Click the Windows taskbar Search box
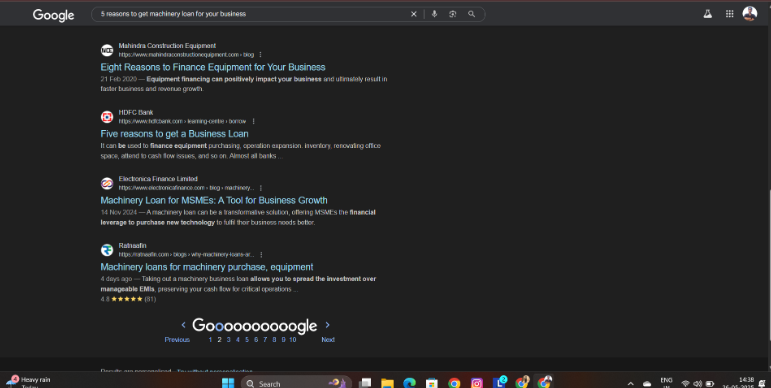771x388 pixels. click(x=296, y=383)
